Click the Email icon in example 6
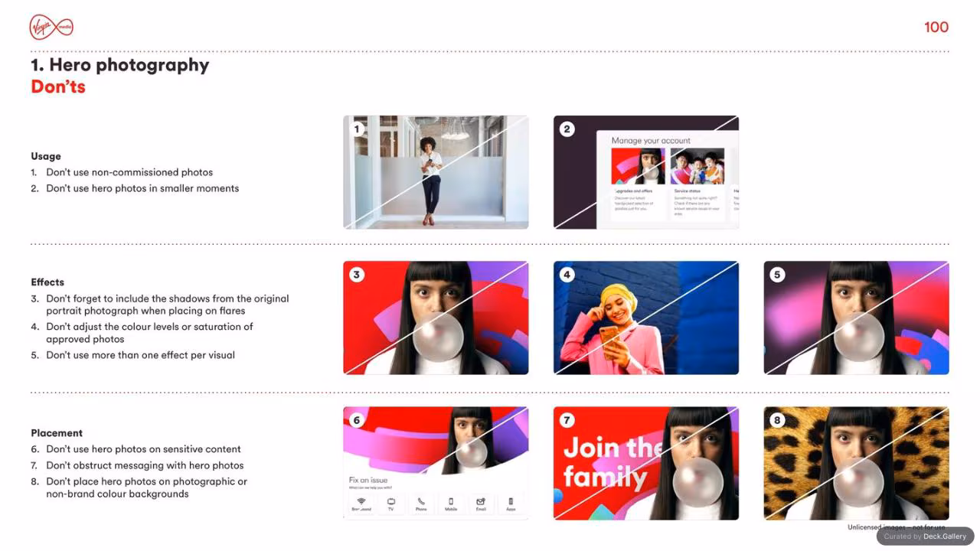The width and height of the screenshot is (980, 551). coord(481,501)
